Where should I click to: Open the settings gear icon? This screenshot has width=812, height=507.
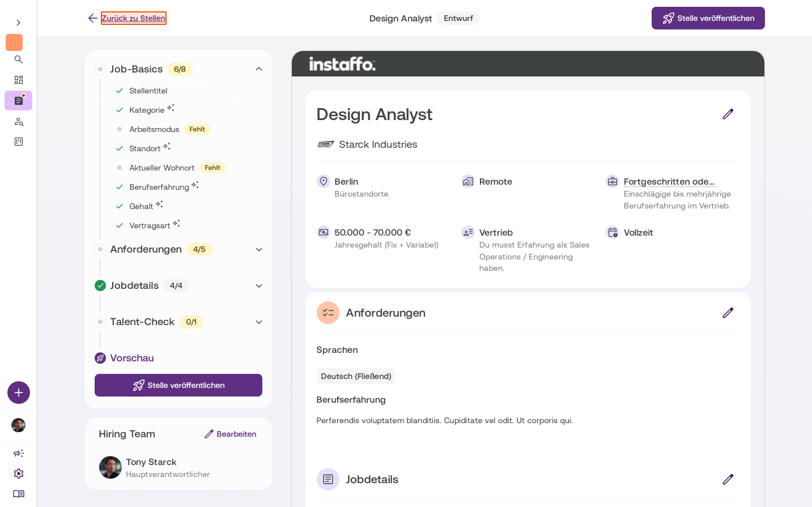(19, 474)
